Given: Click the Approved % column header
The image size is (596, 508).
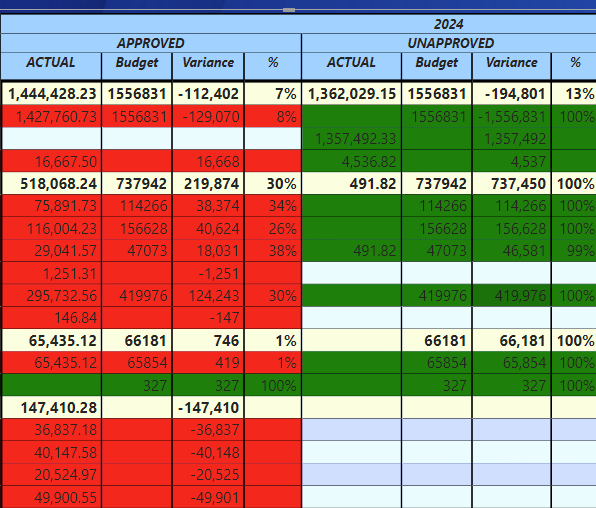Looking at the screenshot, I should (273, 62).
